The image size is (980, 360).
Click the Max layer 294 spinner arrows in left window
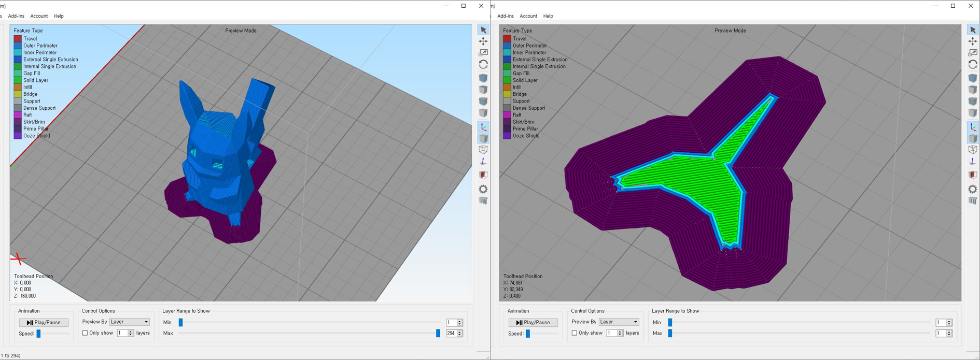click(x=460, y=333)
